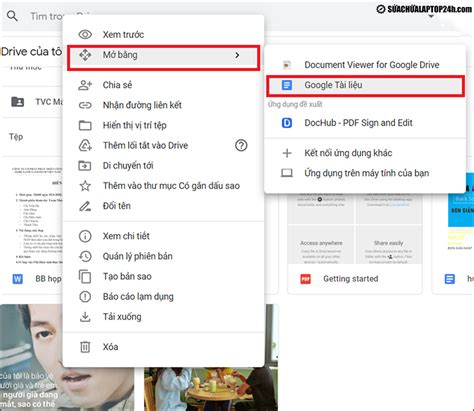
Task: Click the folder icon for Hiển thị vị trí tệp
Action: pos(85,125)
